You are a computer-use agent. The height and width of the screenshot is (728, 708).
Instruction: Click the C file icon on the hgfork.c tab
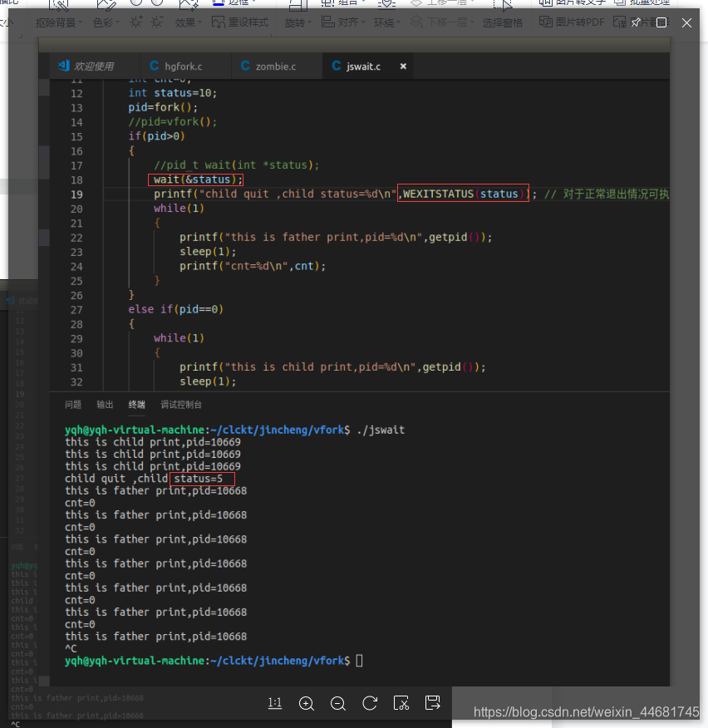click(x=155, y=66)
